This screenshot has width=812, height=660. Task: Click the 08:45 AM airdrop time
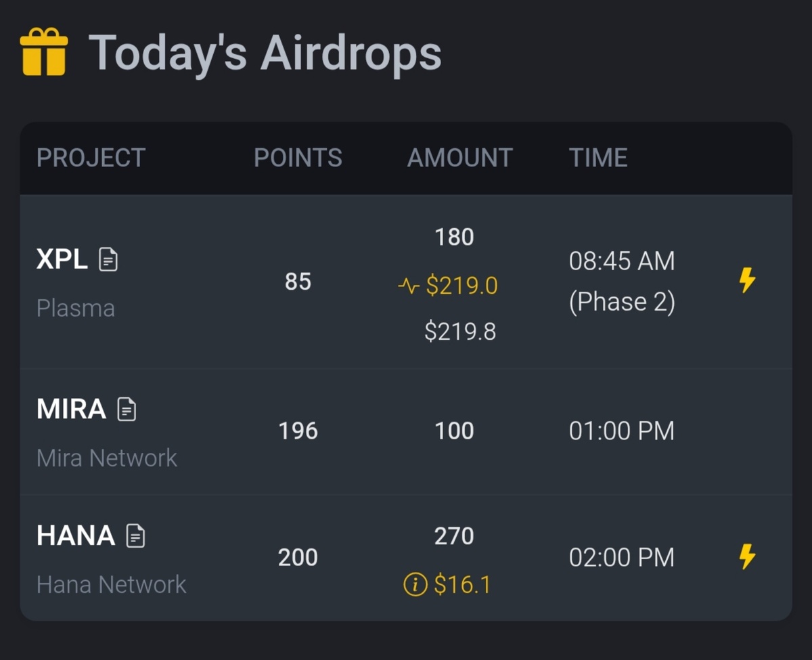[x=621, y=261]
